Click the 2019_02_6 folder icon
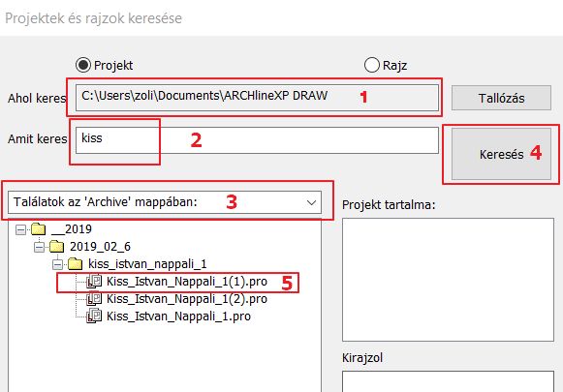This screenshot has height=392, width=563. click(56, 247)
